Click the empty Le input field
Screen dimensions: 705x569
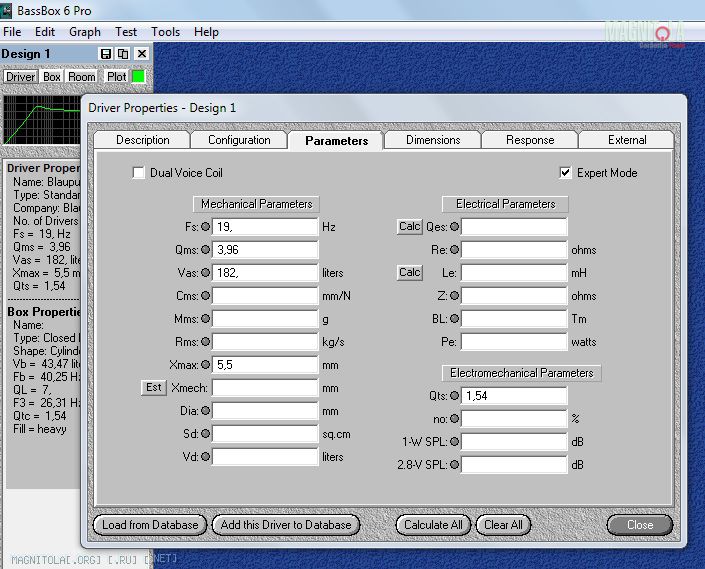click(x=514, y=272)
